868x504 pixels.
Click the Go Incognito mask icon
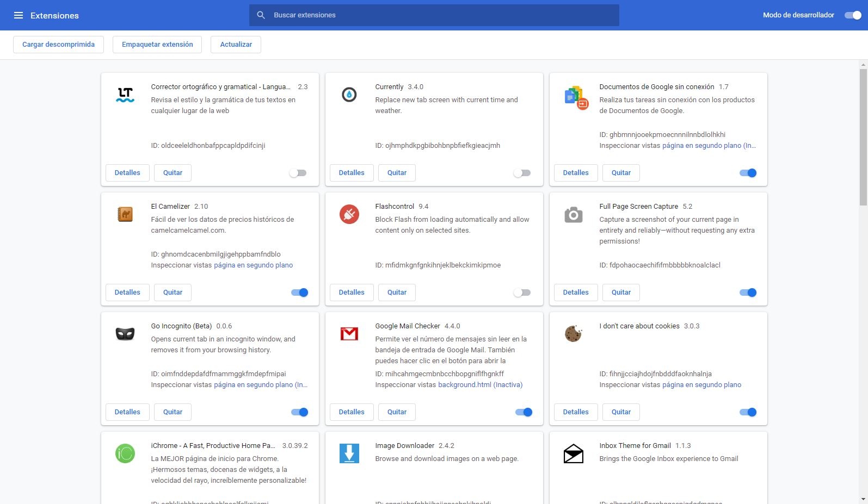pos(125,334)
